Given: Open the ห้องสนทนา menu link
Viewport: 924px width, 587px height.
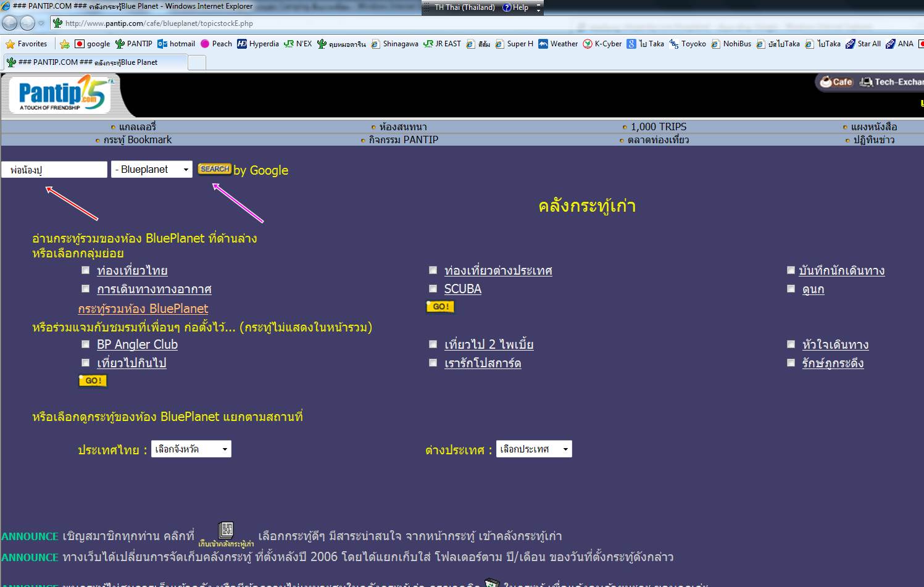Looking at the screenshot, I should click(402, 127).
